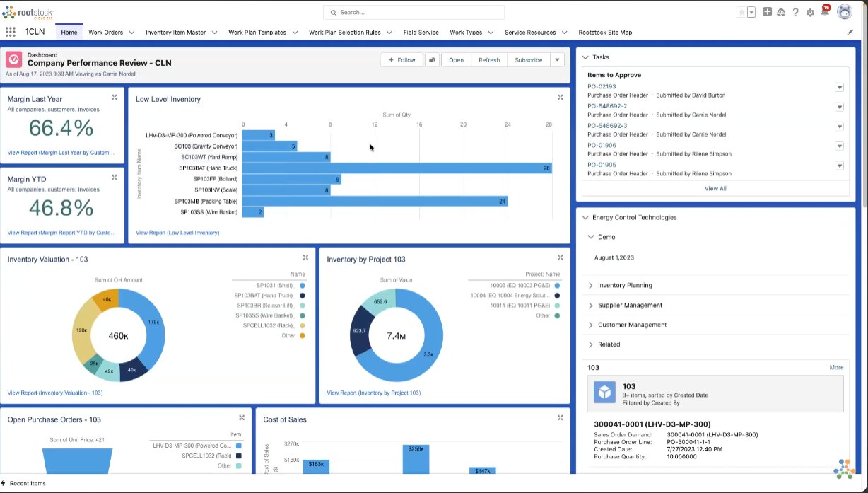The width and height of the screenshot is (868, 493).
Task: Open the Global Actions plus icon
Action: coord(767,12)
